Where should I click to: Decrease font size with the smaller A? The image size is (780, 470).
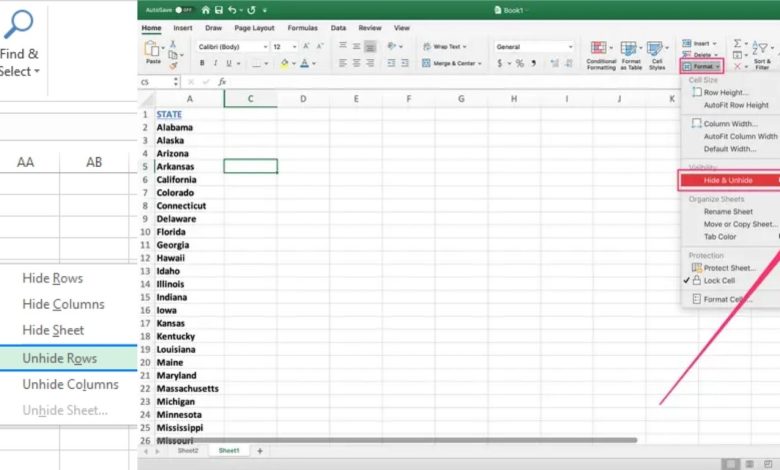(x=320, y=46)
